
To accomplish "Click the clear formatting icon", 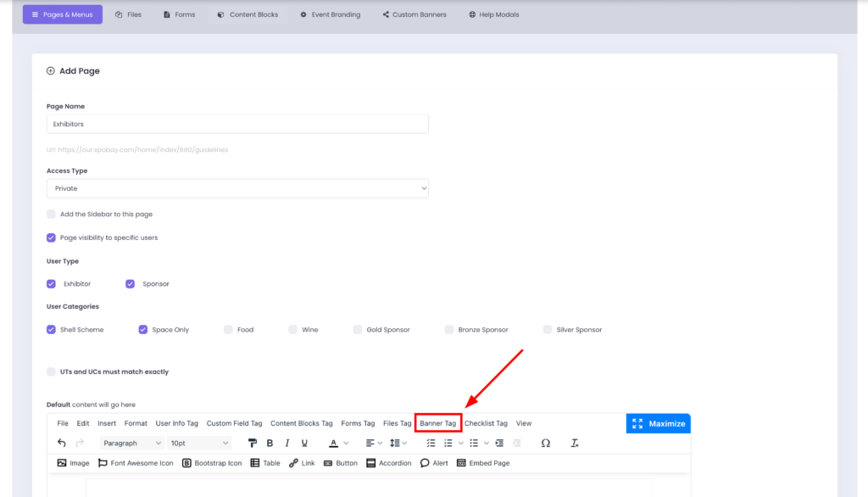I will pos(575,443).
